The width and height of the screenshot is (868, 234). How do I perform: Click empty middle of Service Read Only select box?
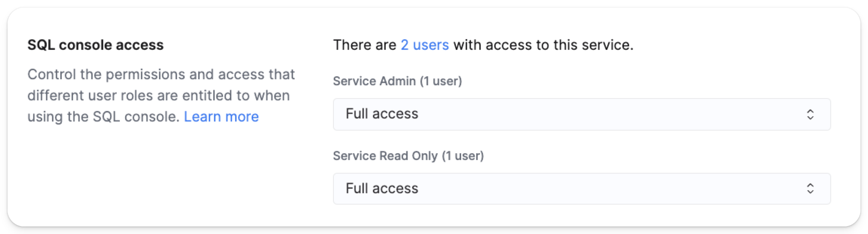[603, 189]
